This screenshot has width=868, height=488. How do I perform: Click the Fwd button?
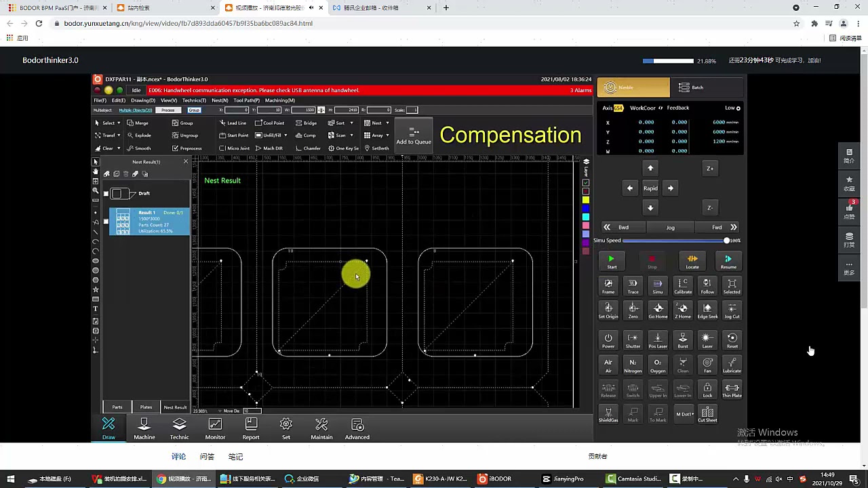(717, 227)
